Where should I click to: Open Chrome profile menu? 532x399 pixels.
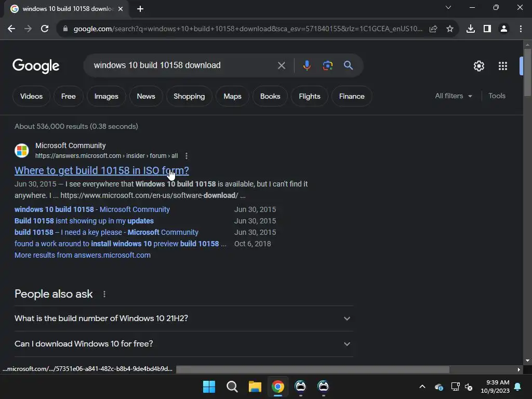tap(504, 29)
